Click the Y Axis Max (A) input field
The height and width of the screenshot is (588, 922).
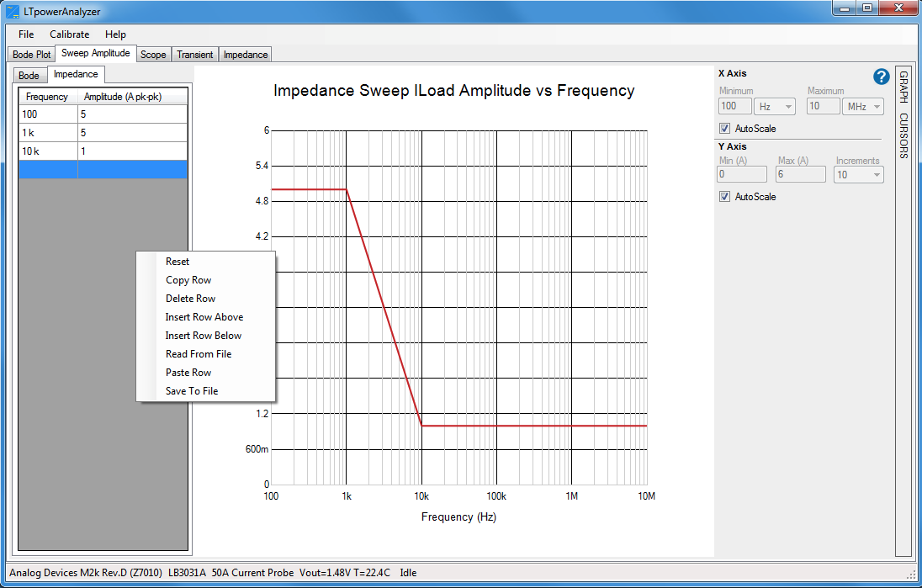click(x=801, y=175)
